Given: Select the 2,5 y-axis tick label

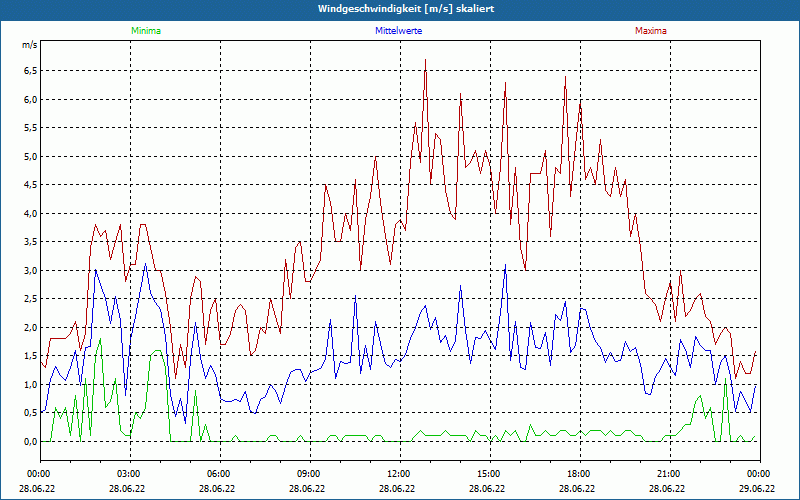Looking at the screenshot, I should coord(31,299).
